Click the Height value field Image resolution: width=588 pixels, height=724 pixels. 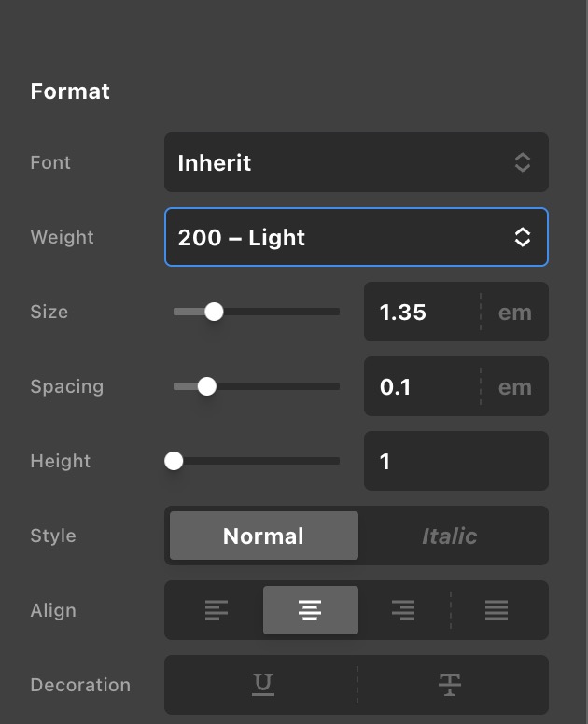tap(455, 461)
